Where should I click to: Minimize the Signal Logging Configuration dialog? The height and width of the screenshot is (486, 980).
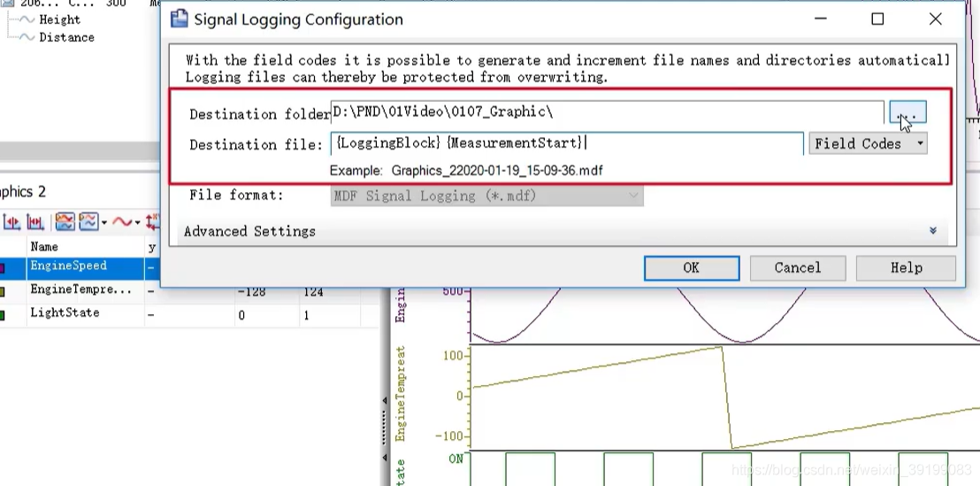coord(821,19)
